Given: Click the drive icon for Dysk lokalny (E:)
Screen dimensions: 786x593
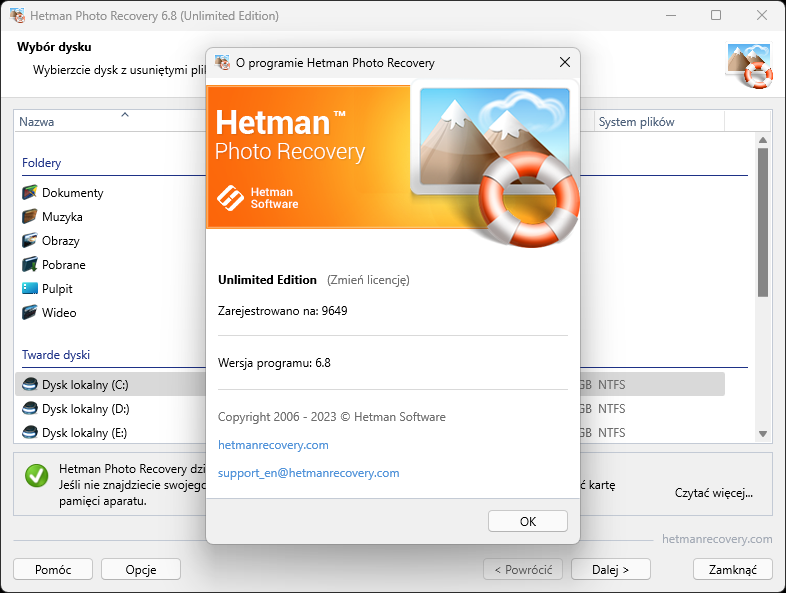Looking at the screenshot, I should pos(30,432).
